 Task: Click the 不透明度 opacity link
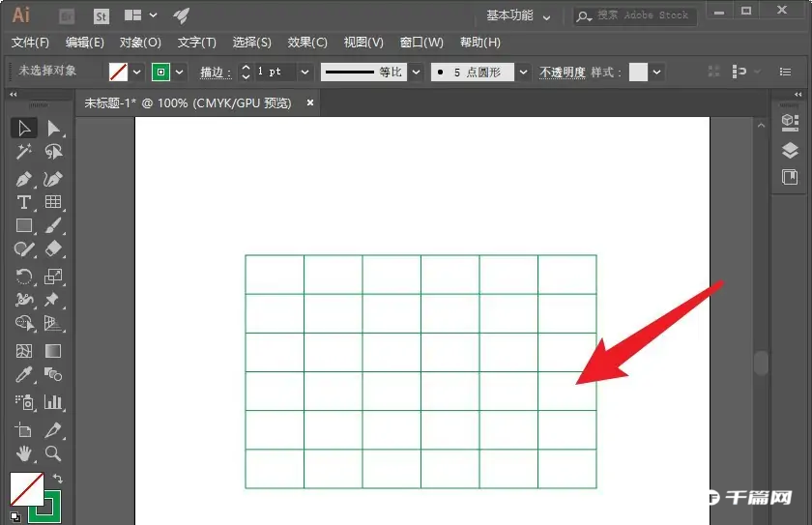(562, 72)
